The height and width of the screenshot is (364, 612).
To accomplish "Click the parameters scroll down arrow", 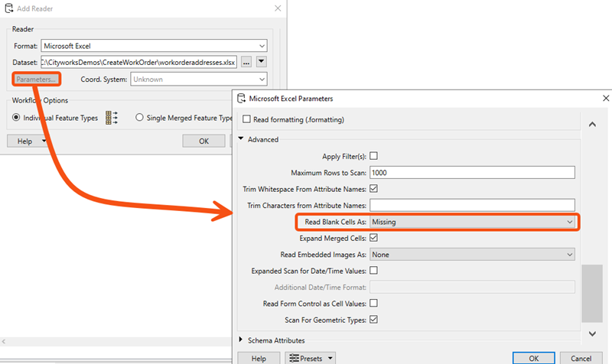I will click(592, 334).
